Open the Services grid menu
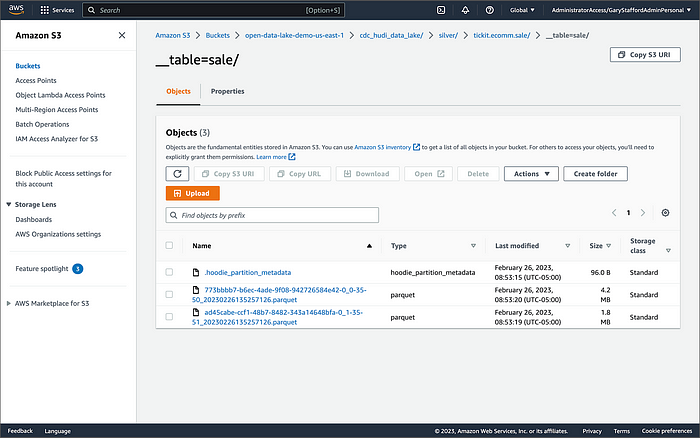This screenshot has width=700, height=438. (x=57, y=10)
